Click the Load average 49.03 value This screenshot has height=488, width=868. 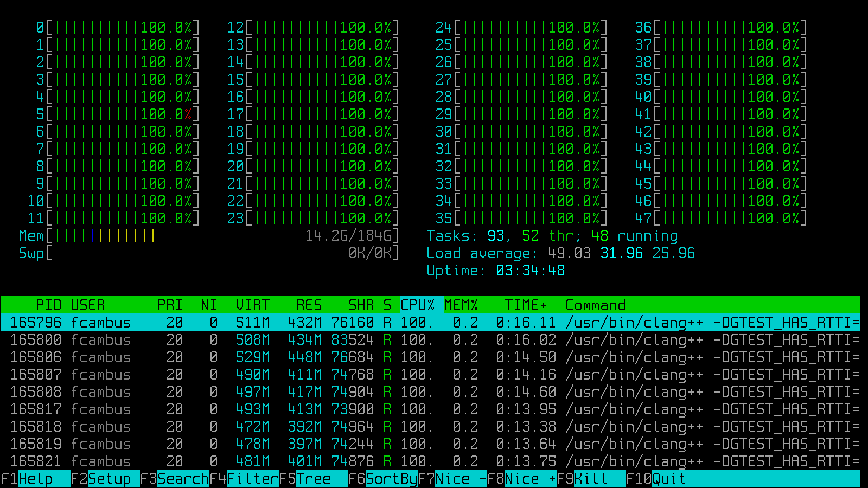570,253
